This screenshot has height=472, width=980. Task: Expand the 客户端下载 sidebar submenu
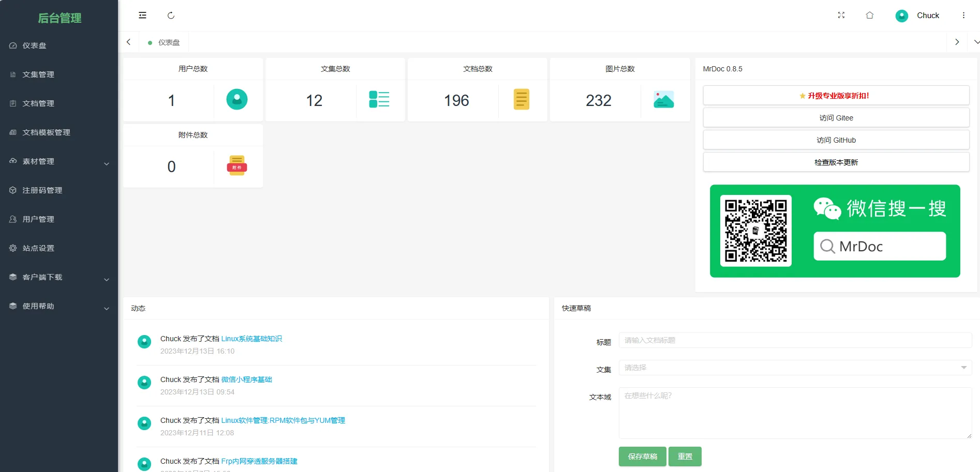(x=59, y=277)
